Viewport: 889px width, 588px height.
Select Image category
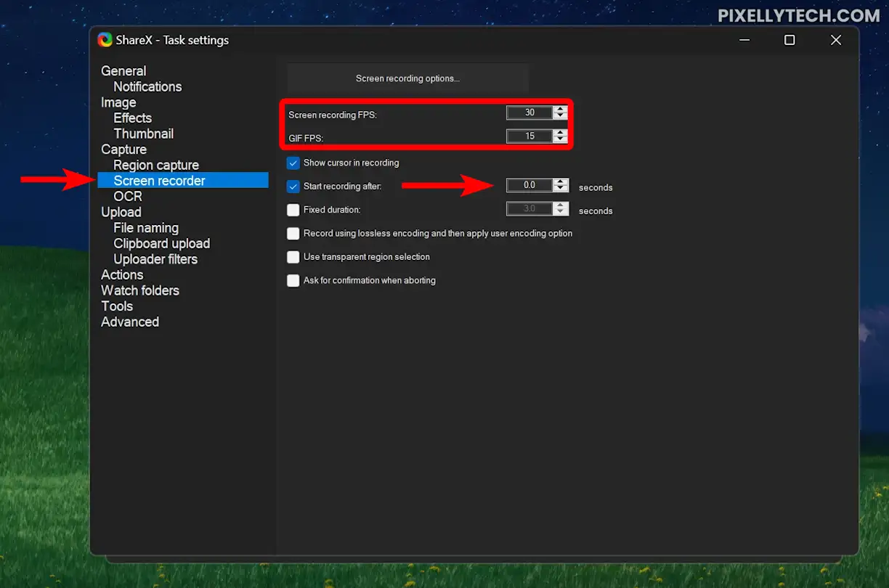click(118, 102)
